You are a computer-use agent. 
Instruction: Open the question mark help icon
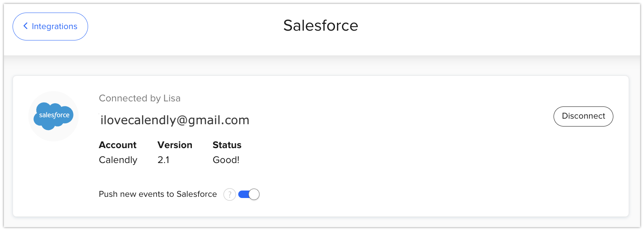pos(230,194)
